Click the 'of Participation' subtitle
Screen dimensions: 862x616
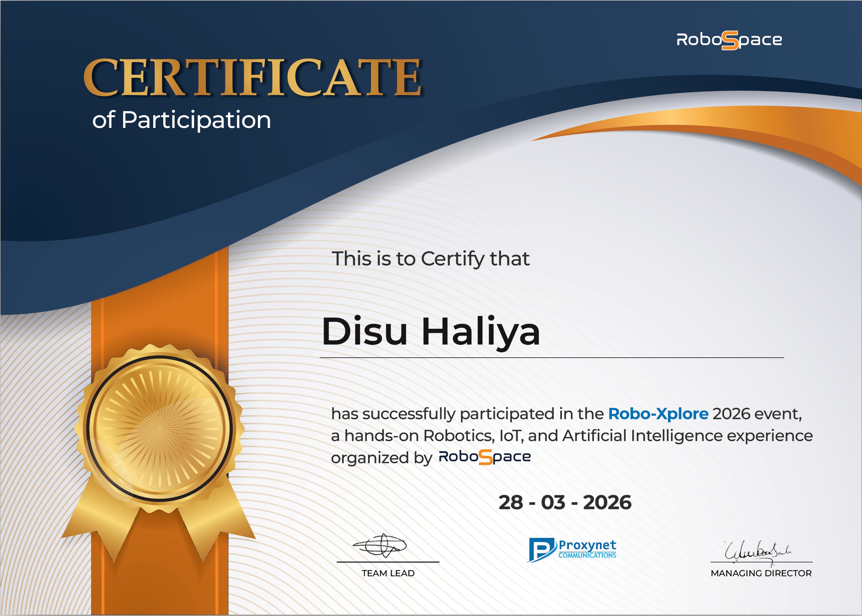[x=181, y=120]
